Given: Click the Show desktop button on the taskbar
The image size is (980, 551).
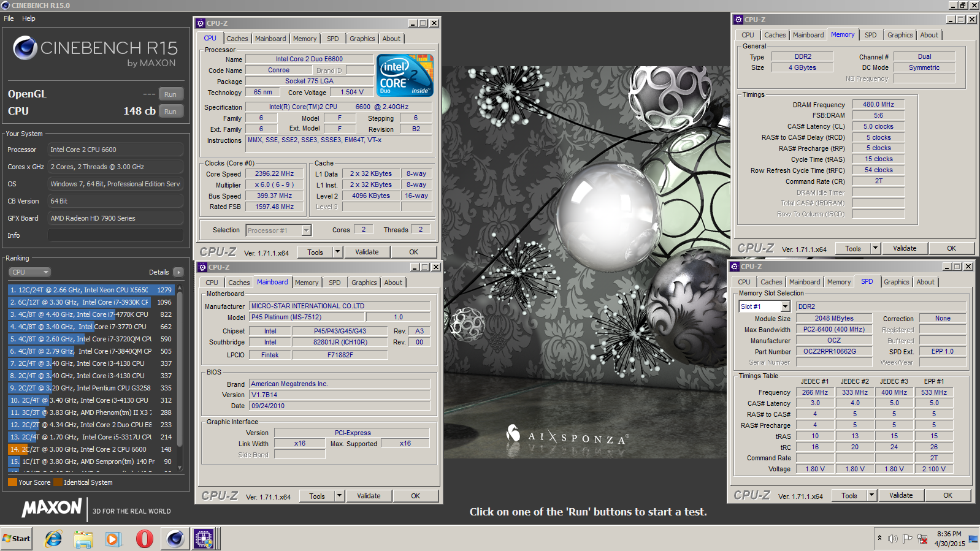Looking at the screenshot, I should click(974, 539).
